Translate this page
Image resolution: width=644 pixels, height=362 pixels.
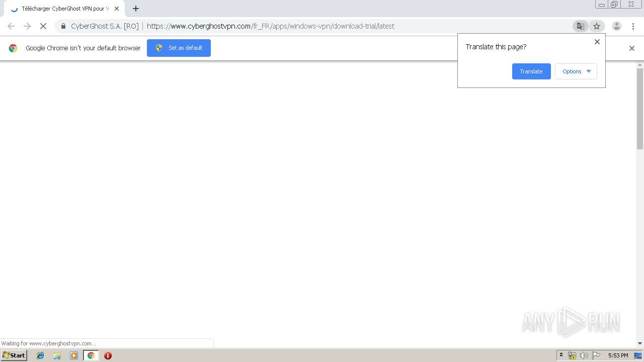tap(531, 71)
